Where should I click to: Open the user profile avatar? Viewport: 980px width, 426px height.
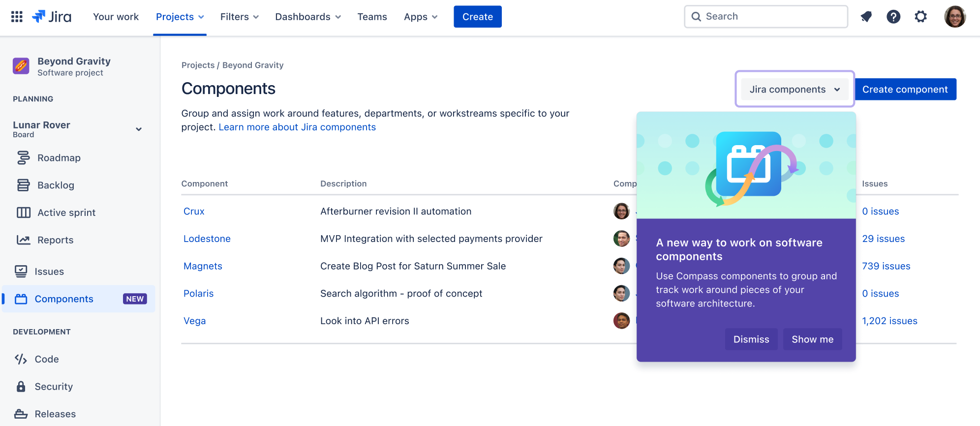pyautogui.click(x=955, y=17)
